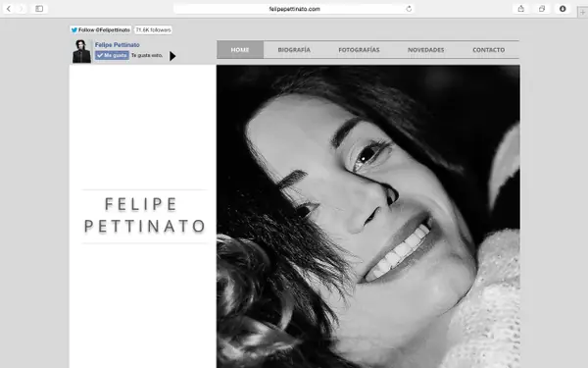Viewport: 588px width, 368px height.
Task: Click the Facebook profile thumbnail
Action: click(x=81, y=51)
